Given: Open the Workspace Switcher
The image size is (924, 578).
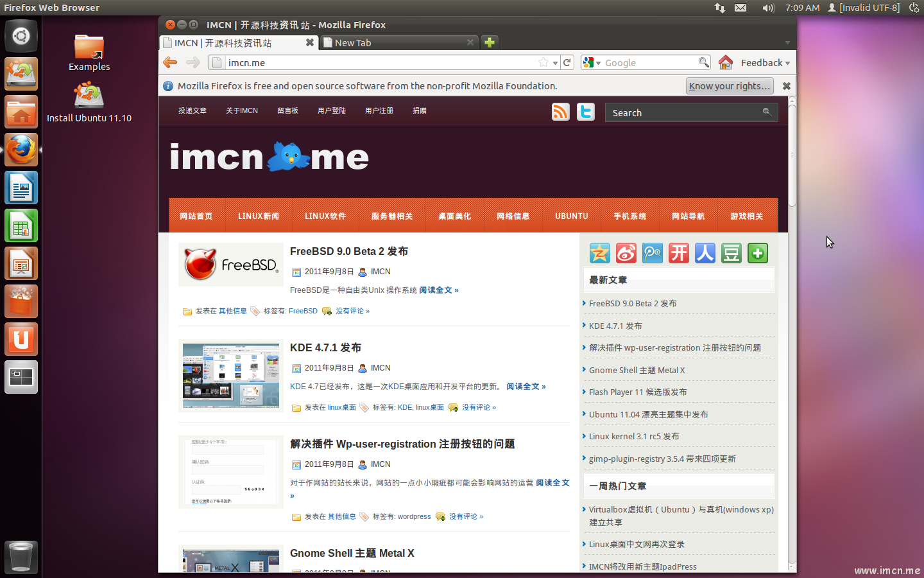Looking at the screenshot, I should coord(21,377).
